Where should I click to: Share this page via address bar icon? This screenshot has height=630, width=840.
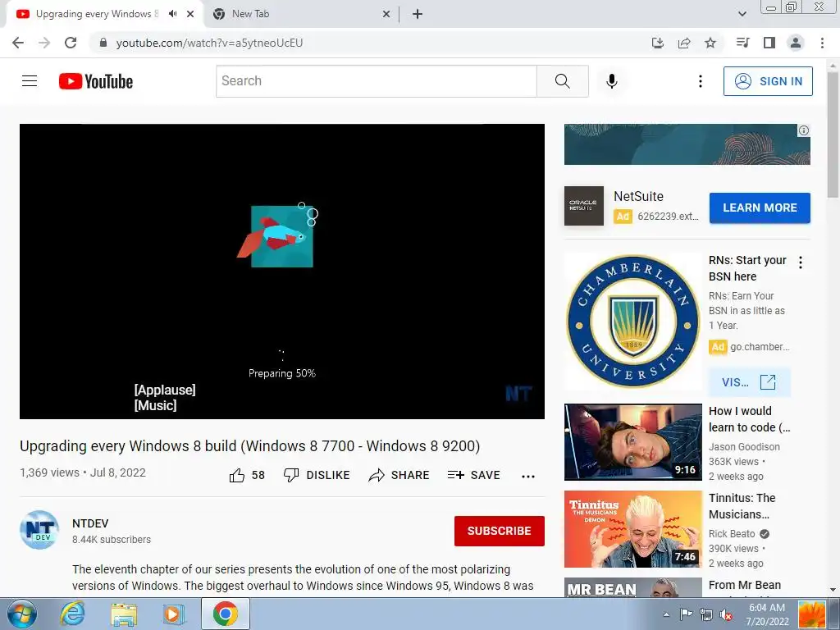tap(684, 43)
